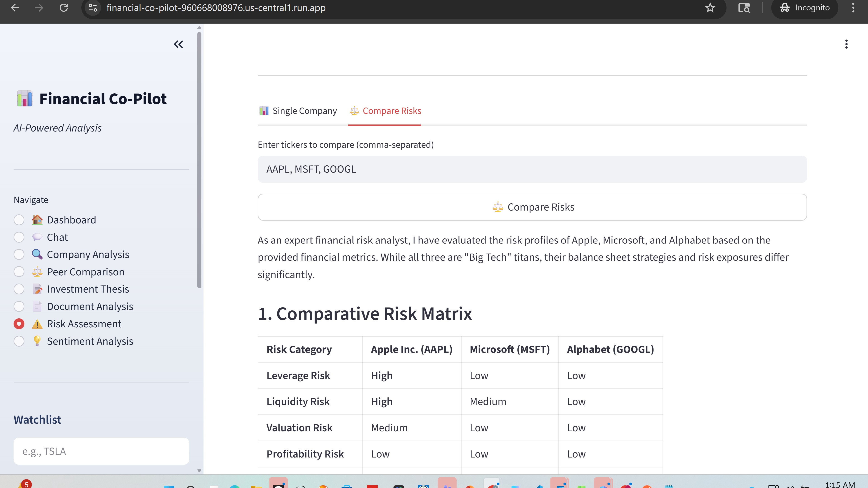
Task: Open Chrome's three-dot browser menu
Action: click(x=853, y=8)
